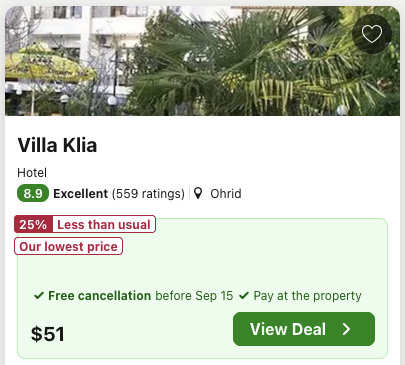Click the Pay at the property checkmark
The height and width of the screenshot is (365, 405).
pos(244,295)
